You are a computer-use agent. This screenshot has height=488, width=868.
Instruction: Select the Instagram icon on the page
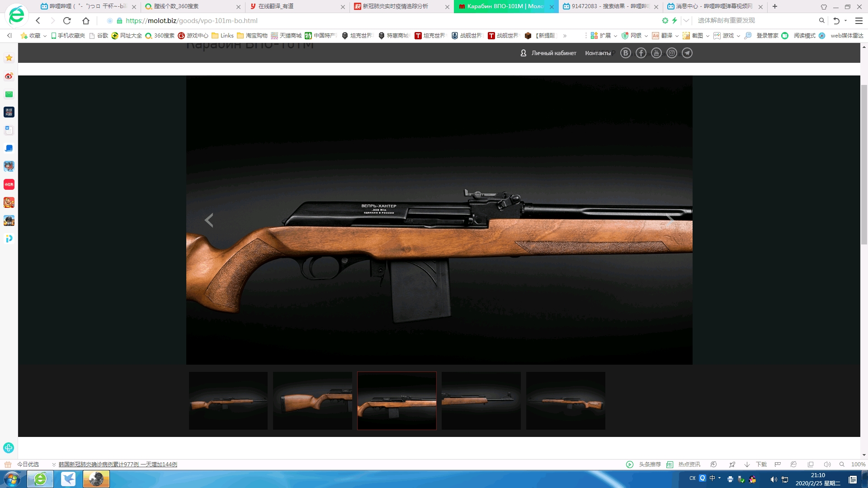pos(672,53)
